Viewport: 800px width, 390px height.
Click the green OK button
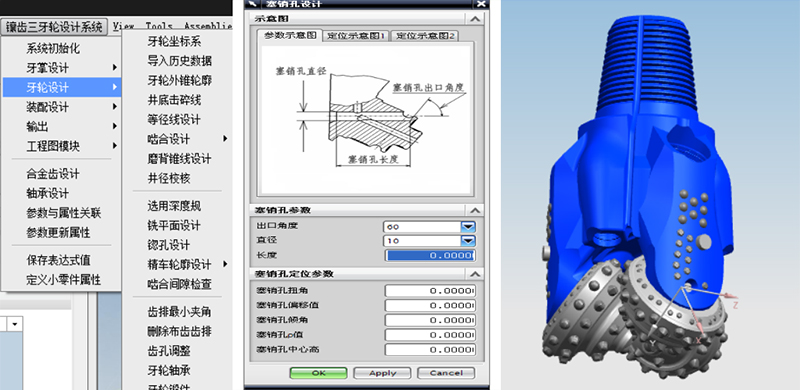318,373
